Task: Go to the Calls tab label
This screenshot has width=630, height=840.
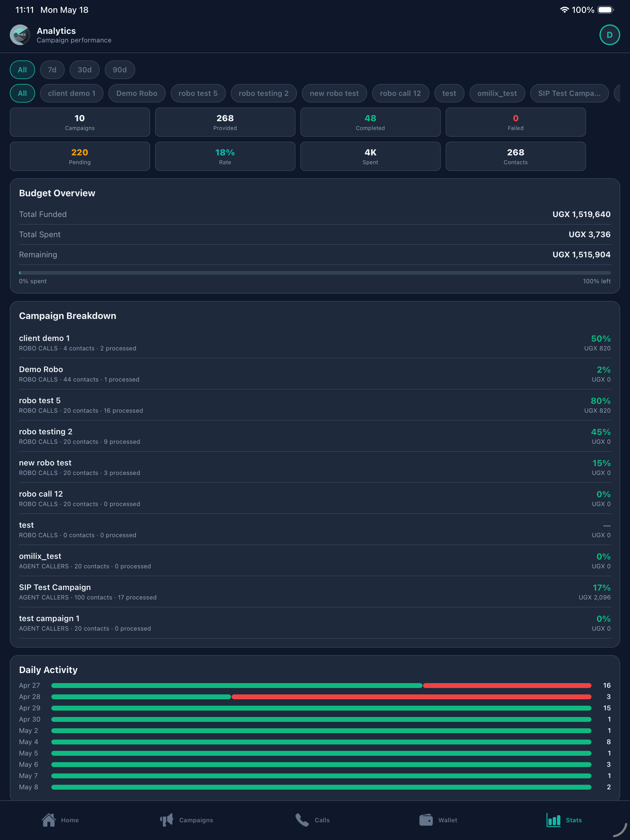Action: coord(322,820)
